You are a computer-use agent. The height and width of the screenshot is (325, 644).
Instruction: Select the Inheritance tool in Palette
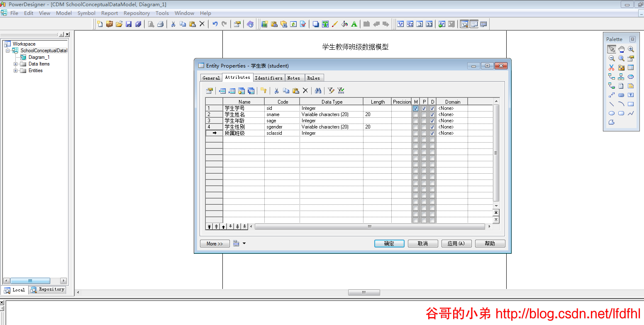pos(621,77)
